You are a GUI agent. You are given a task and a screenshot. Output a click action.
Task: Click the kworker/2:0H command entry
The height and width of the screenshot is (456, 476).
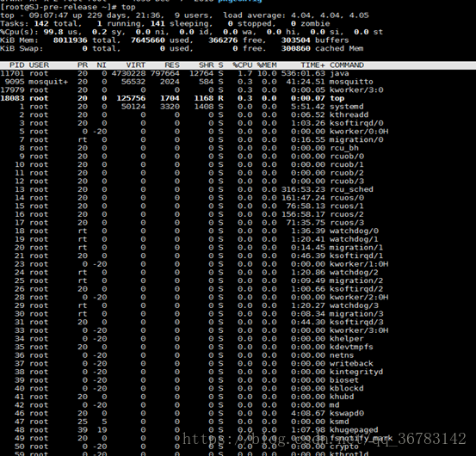(x=359, y=298)
